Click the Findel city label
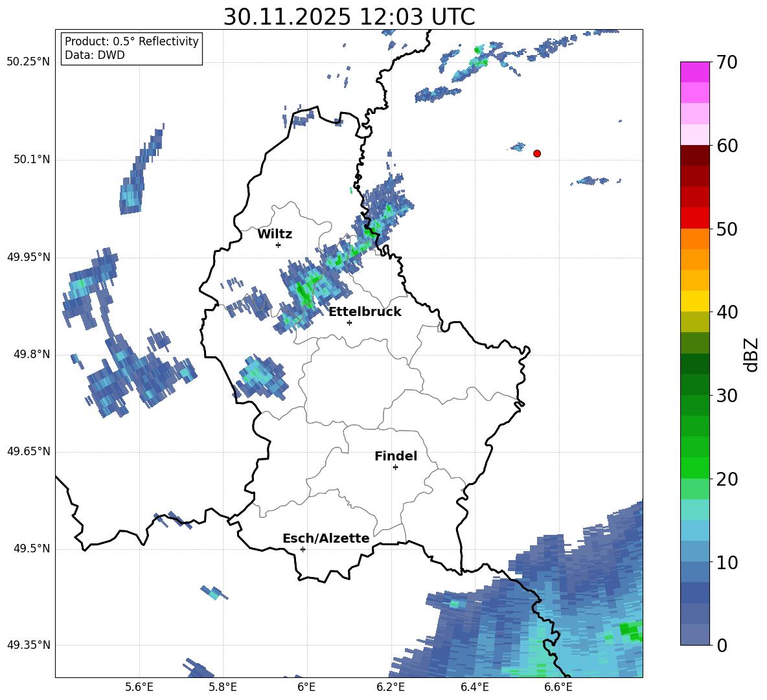 (396, 456)
